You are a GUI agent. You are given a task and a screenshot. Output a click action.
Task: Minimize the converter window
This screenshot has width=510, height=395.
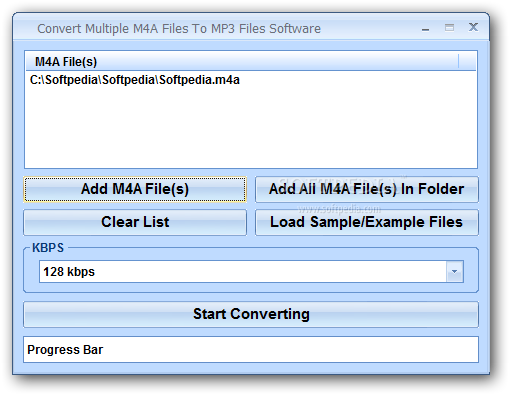(x=425, y=29)
